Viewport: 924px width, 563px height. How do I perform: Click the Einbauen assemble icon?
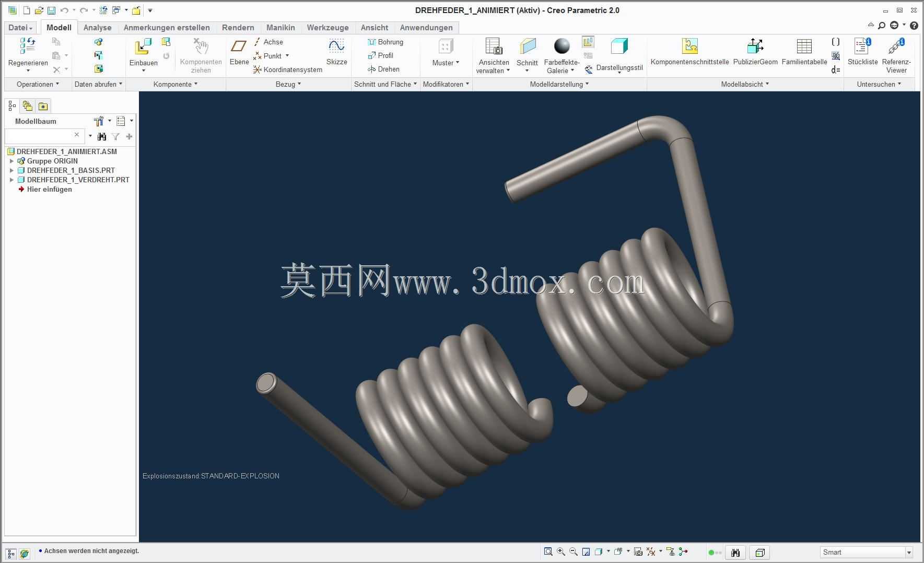143,46
